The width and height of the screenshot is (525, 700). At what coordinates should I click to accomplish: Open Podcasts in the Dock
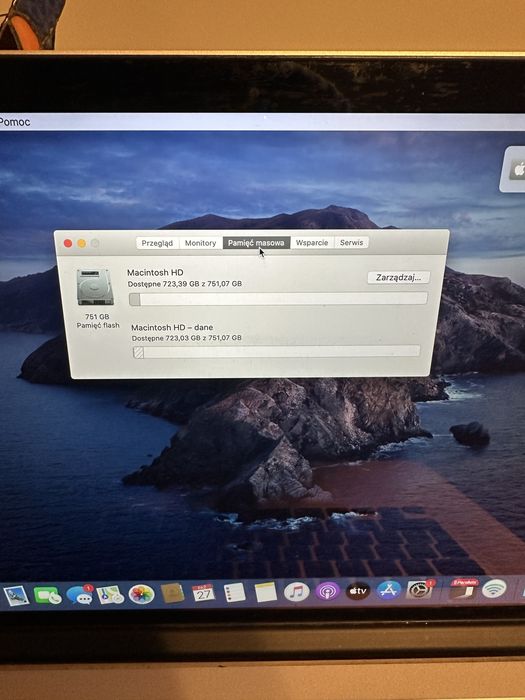coord(328,592)
